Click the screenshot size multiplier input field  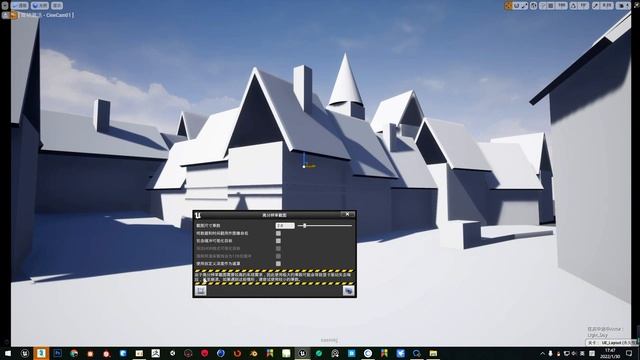point(285,225)
